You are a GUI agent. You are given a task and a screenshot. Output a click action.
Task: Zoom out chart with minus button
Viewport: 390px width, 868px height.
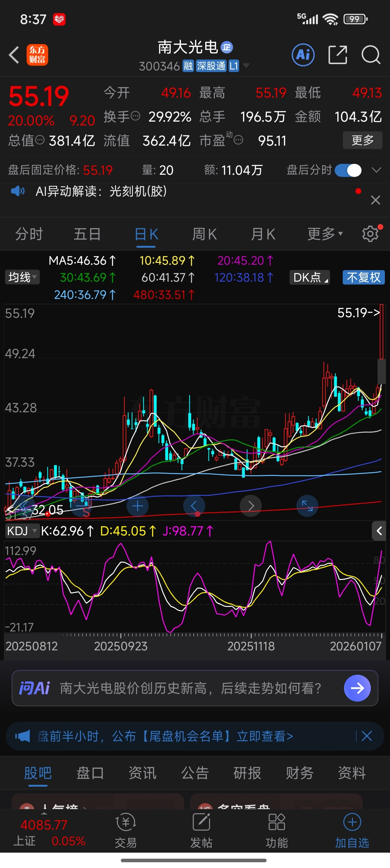[x=81, y=506]
